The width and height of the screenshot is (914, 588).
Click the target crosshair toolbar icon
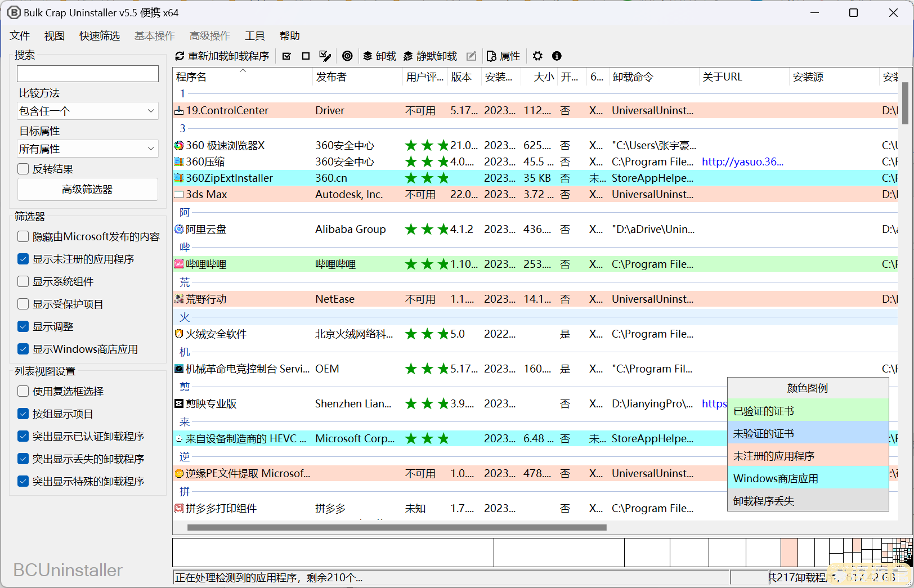(x=348, y=56)
